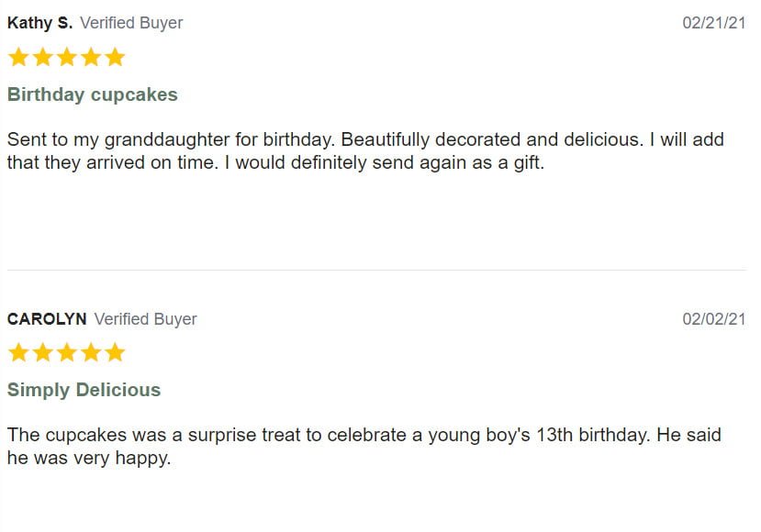This screenshot has width=761, height=532.
Task: Click the fifth star in CAROLYN's rating
Action: pyautogui.click(x=114, y=353)
